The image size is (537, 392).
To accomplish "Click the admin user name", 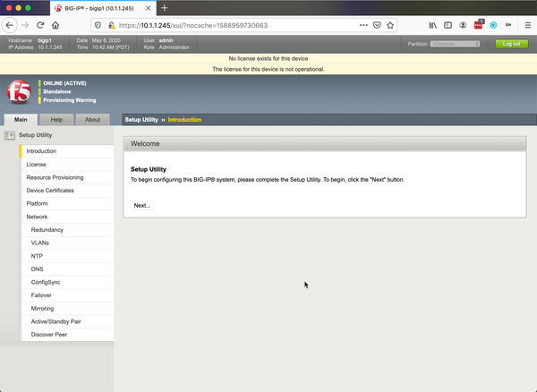I will (166, 40).
